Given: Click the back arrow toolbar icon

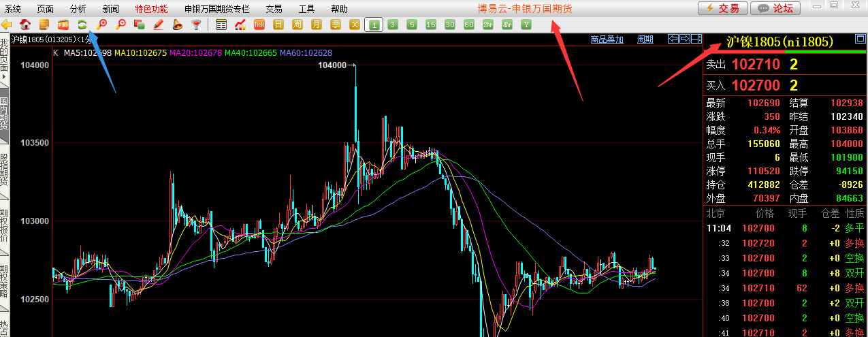Looking at the screenshot, I should 7,25.
